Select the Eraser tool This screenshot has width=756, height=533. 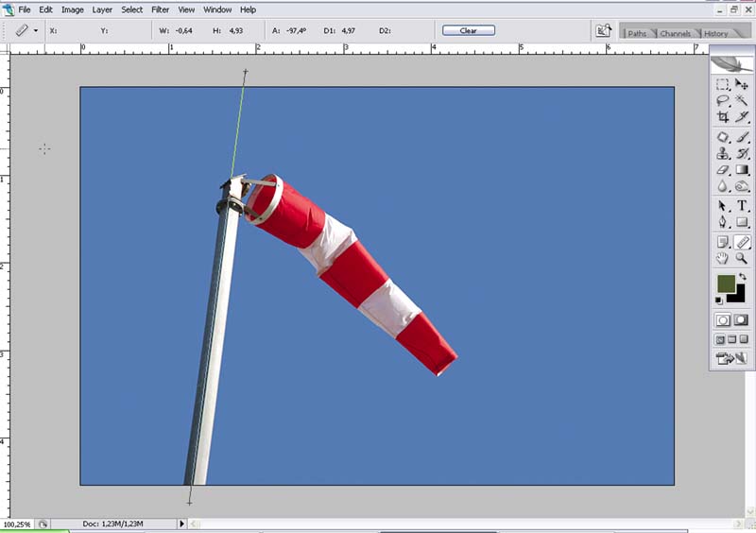pyautogui.click(x=723, y=170)
